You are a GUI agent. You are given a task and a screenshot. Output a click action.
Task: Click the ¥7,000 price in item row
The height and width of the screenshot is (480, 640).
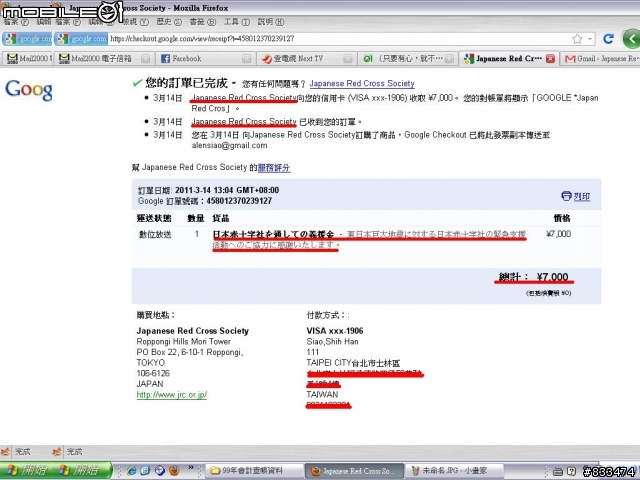(558, 234)
